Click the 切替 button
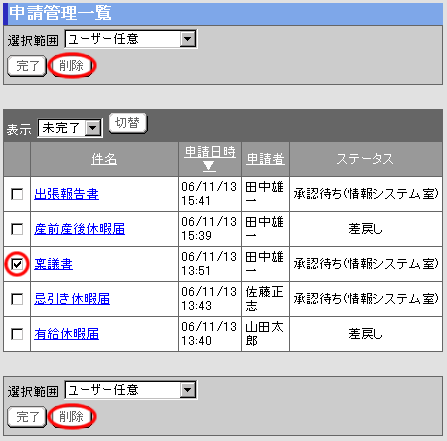447x441 pixels. [x=128, y=123]
